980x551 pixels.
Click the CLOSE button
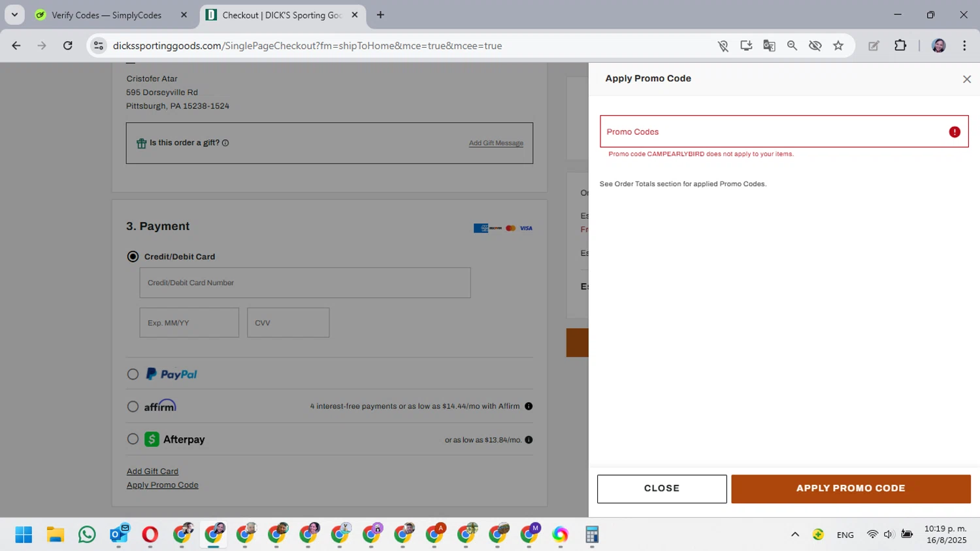(662, 489)
